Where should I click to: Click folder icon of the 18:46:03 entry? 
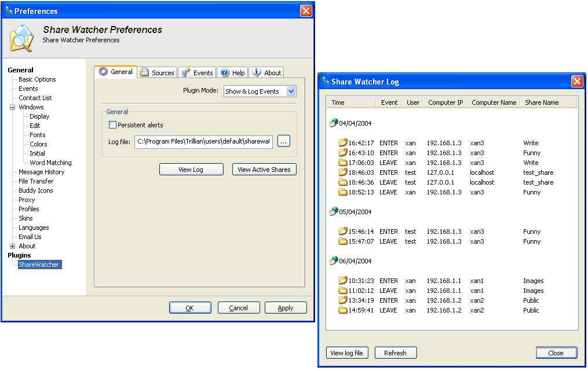pyautogui.click(x=342, y=172)
